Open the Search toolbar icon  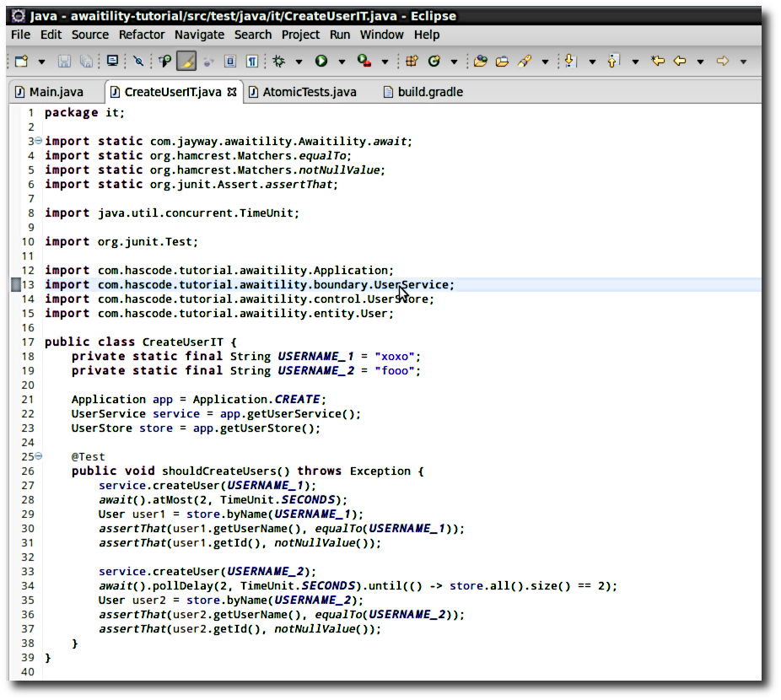525,61
